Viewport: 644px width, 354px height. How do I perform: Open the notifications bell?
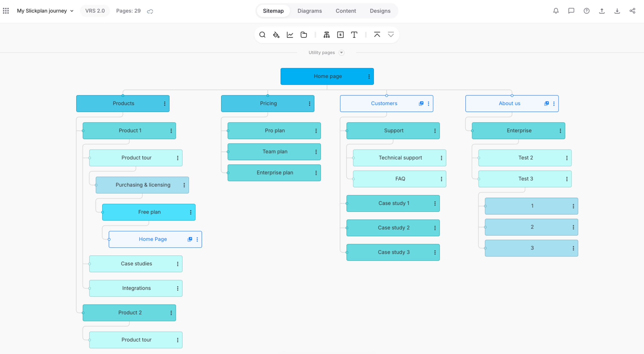coord(556,11)
